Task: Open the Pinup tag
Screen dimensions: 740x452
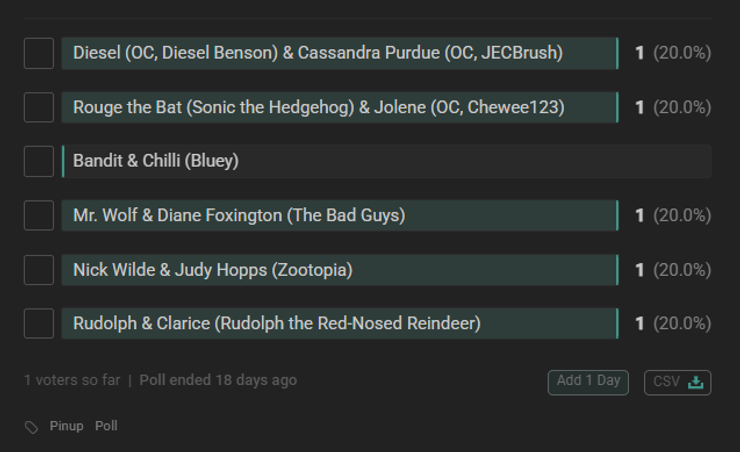Action: pyautogui.click(x=67, y=426)
